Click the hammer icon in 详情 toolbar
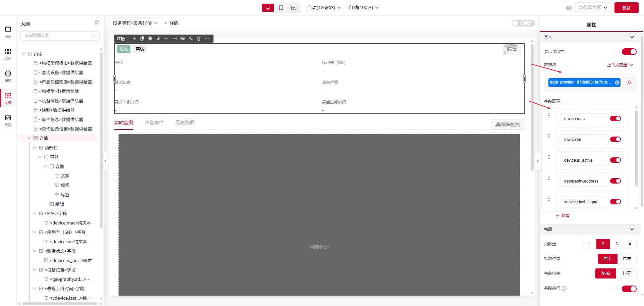Image resolution: width=644 pixels, height=306 pixels. coord(191,39)
